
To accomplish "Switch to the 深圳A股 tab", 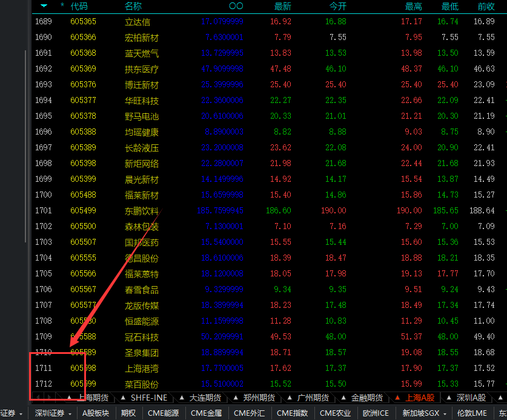I will point(471,398).
